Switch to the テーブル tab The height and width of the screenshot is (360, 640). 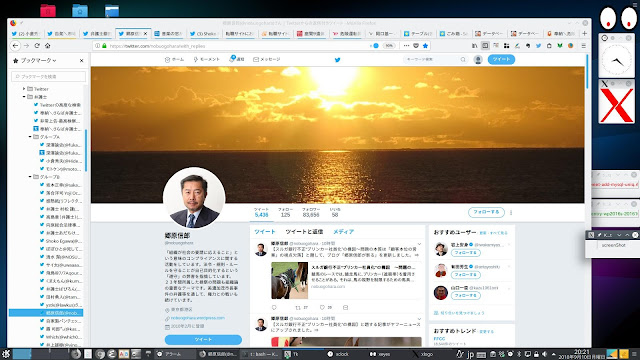point(418,33)
